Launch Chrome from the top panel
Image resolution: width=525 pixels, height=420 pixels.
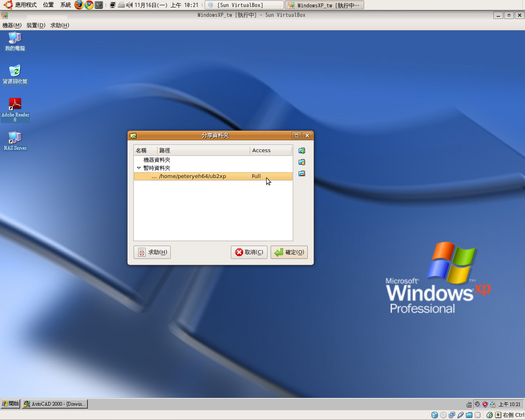(x=89, y=5)
